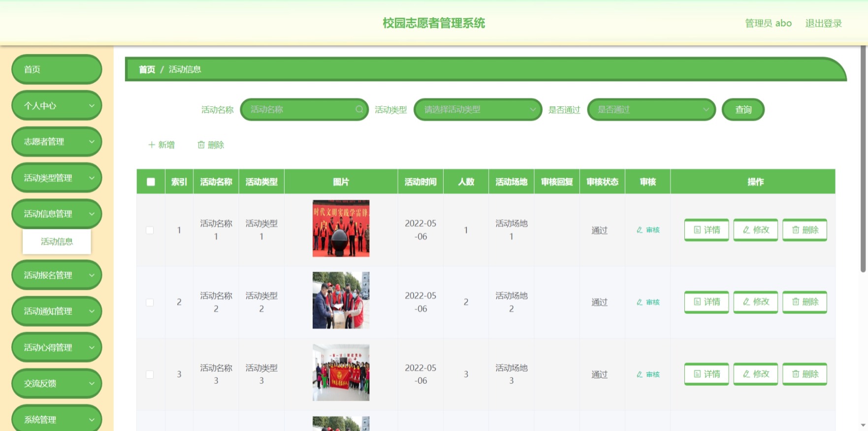
Task: Click 活动类型 3 cell
Action: (261, 374)
